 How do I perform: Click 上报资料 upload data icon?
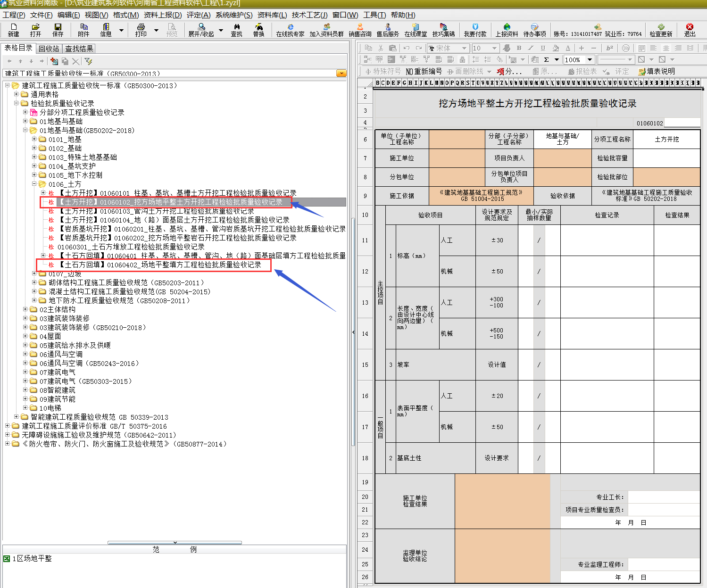(x=507, y=30)
